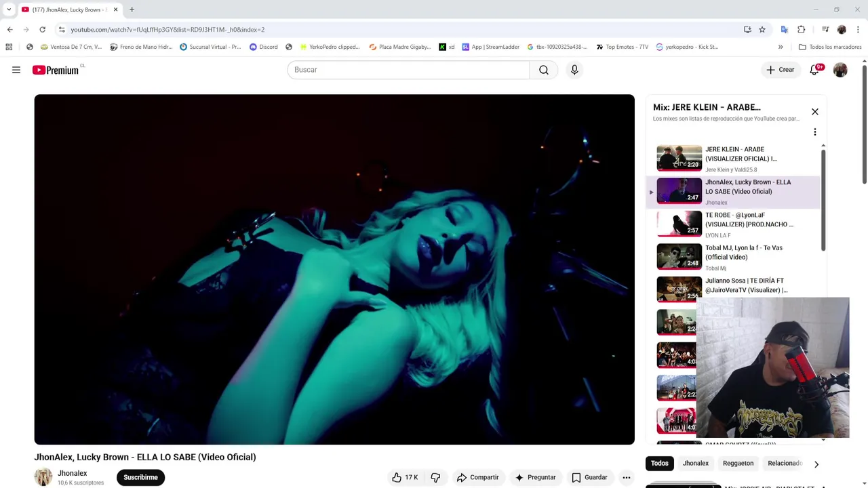
Task: Open the Jhonalex channel avatar
Action: coord(43,477)
